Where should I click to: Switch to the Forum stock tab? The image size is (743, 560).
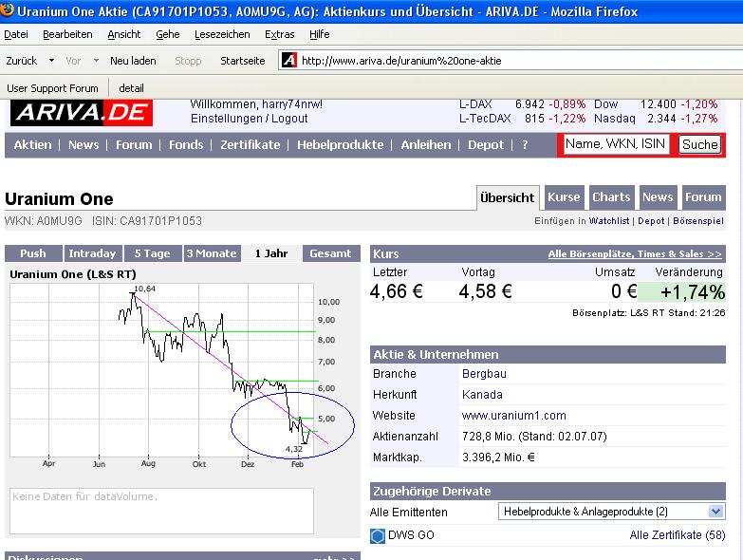(703, 197)
